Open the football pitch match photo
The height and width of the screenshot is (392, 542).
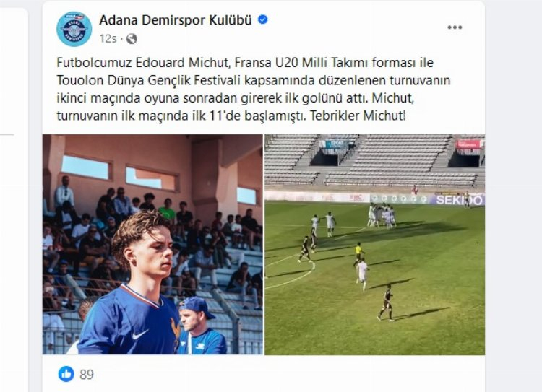374,245
